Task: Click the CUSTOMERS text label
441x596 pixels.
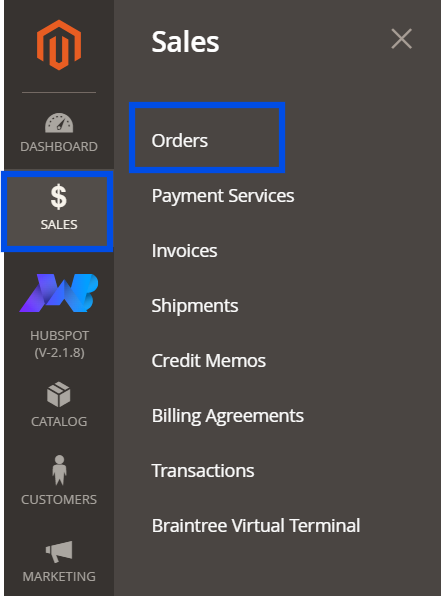Action: click(59, 499)
